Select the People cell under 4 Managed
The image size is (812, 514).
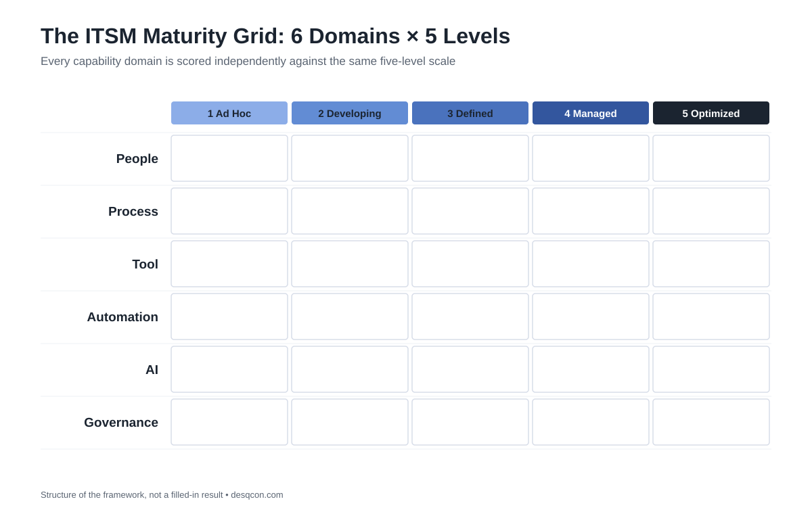(x=591, y=158)
